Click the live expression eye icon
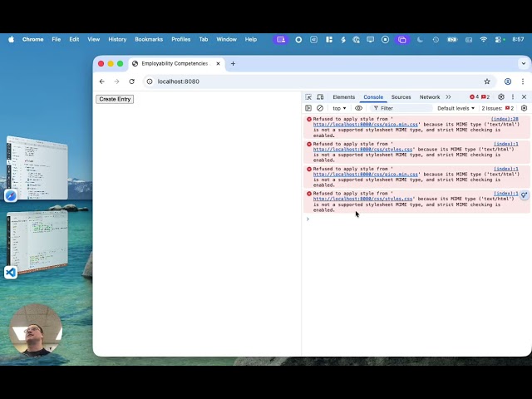This screenshot has height=399, width=532. tap(359, 108)
